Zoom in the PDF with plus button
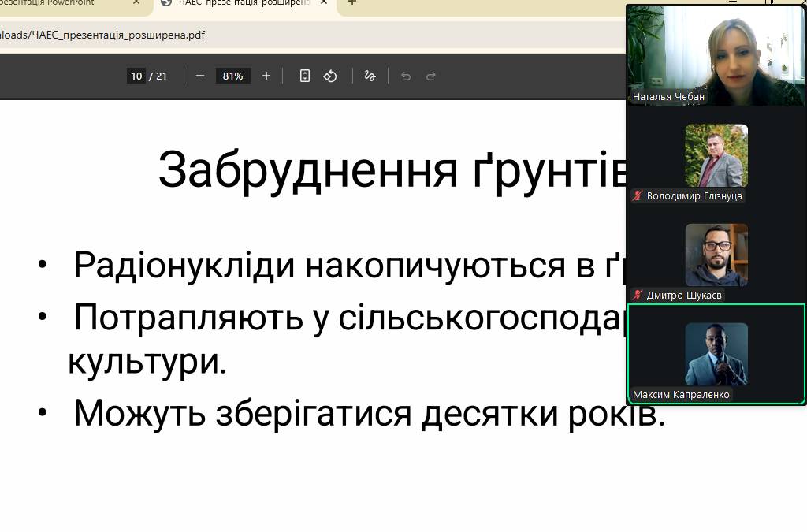The height and width of the screenshot is (532, 807). click(x=266, y=76)
